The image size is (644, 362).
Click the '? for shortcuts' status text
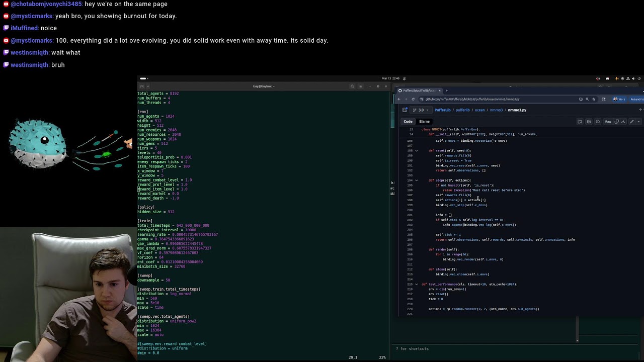point(413,348)
